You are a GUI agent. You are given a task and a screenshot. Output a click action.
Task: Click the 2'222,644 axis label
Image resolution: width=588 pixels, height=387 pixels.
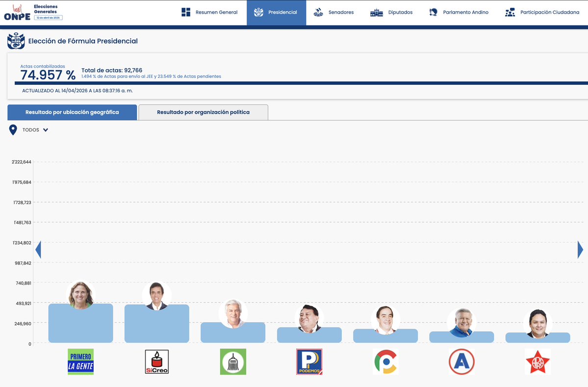[22, 162]
